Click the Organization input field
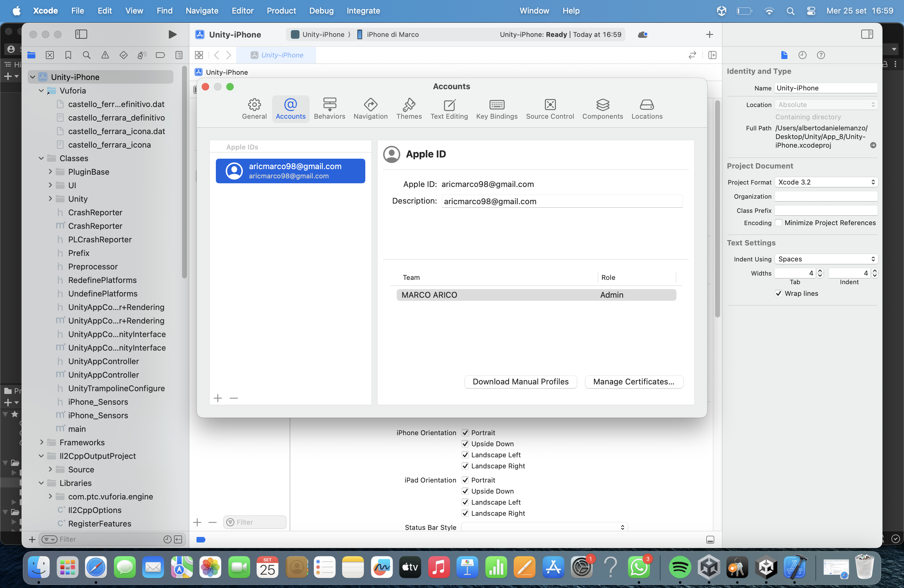 click(x=826, y=197)
